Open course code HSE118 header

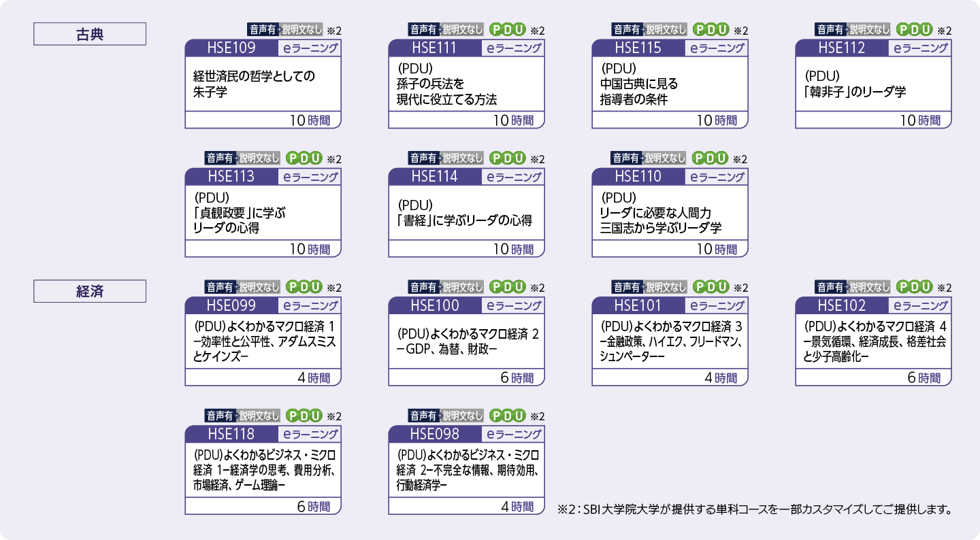tap(231, 435)
